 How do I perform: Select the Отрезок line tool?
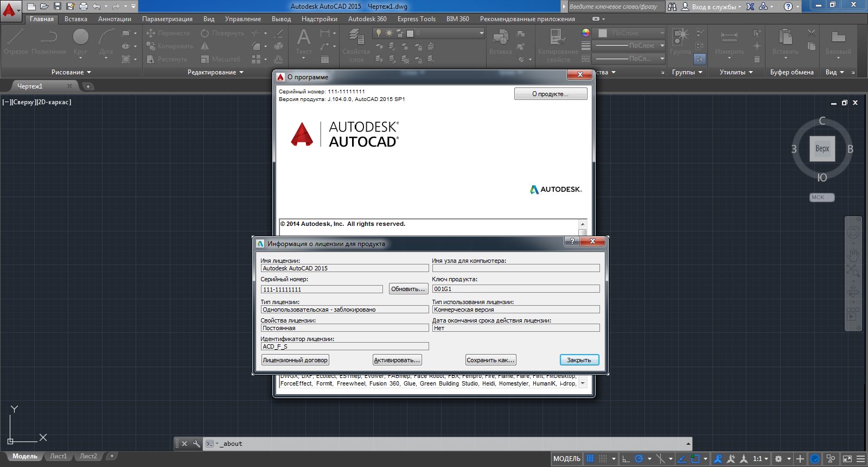[16, 42]
